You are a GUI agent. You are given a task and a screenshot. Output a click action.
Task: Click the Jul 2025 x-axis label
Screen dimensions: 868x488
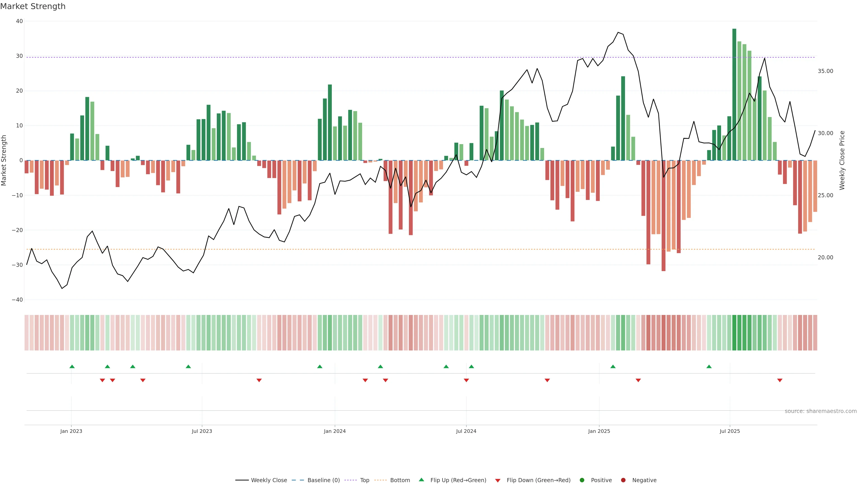click(x=729, y=431)
